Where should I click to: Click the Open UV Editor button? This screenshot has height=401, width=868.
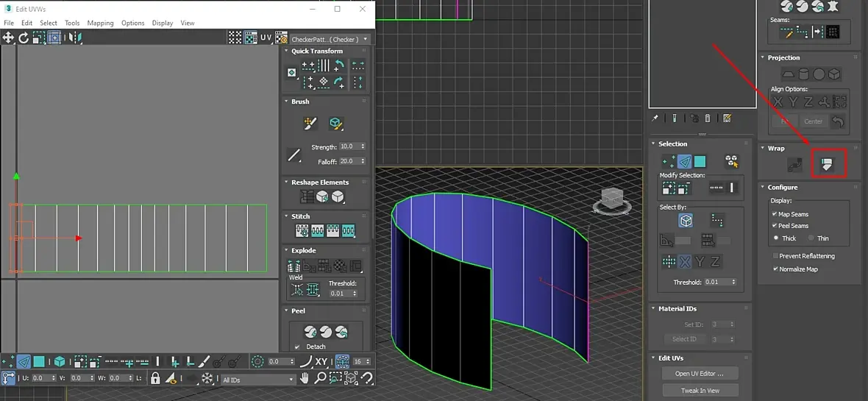(700, 374)
